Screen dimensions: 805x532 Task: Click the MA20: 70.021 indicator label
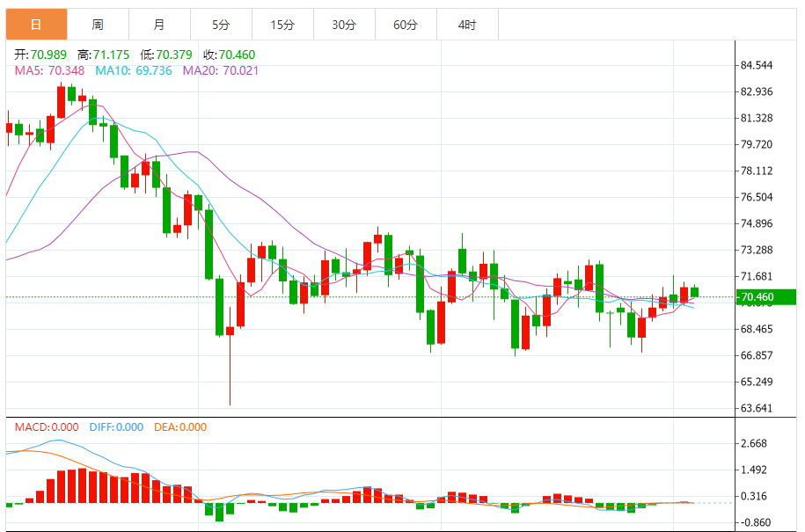(x=221, y=70)
